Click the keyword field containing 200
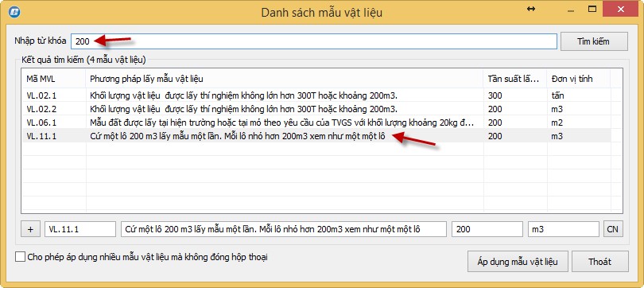The height and width of the screenshot is (288, 644). [x=314, y=41]
